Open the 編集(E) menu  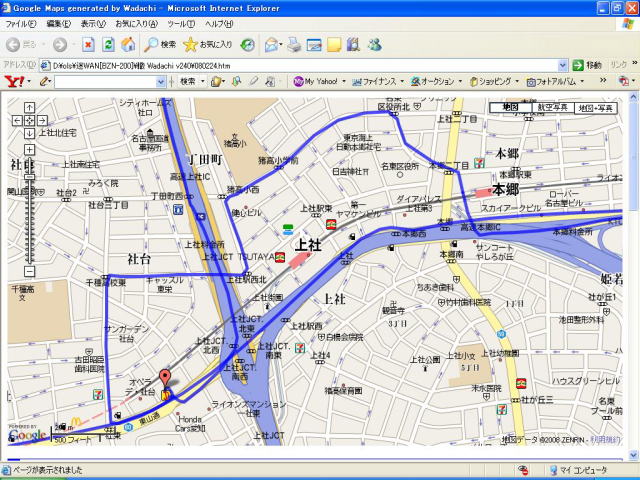(x=58, y=24)
